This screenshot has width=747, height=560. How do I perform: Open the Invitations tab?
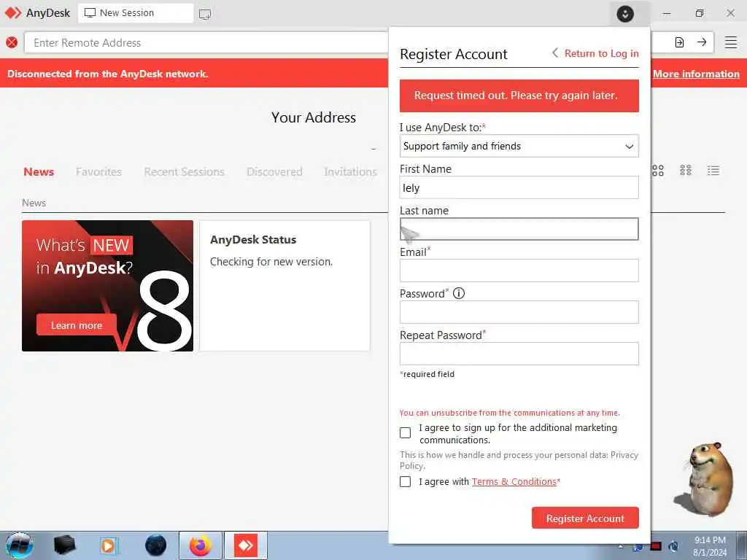[350, 171]
